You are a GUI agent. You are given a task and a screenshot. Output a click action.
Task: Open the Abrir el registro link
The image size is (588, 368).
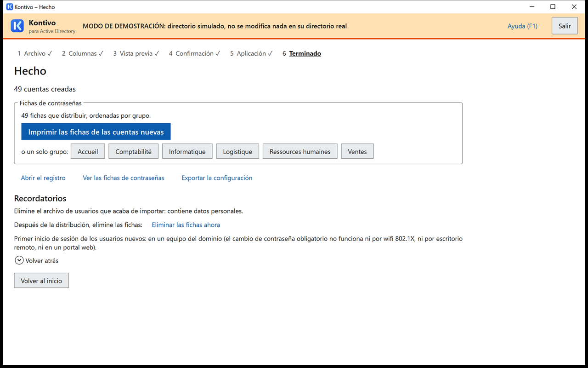tap(43, 178)
